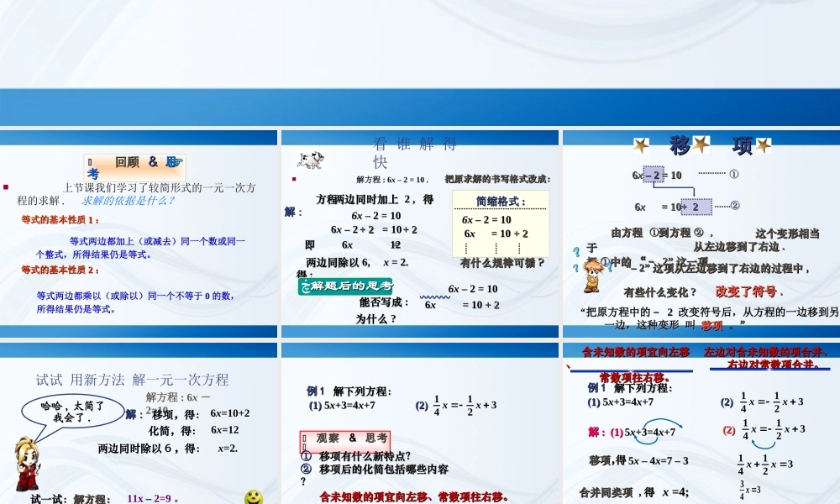840x504 pixels.
Task: Click the text 把原求解的书写格式改成:
Action: [x=497, y=179]
